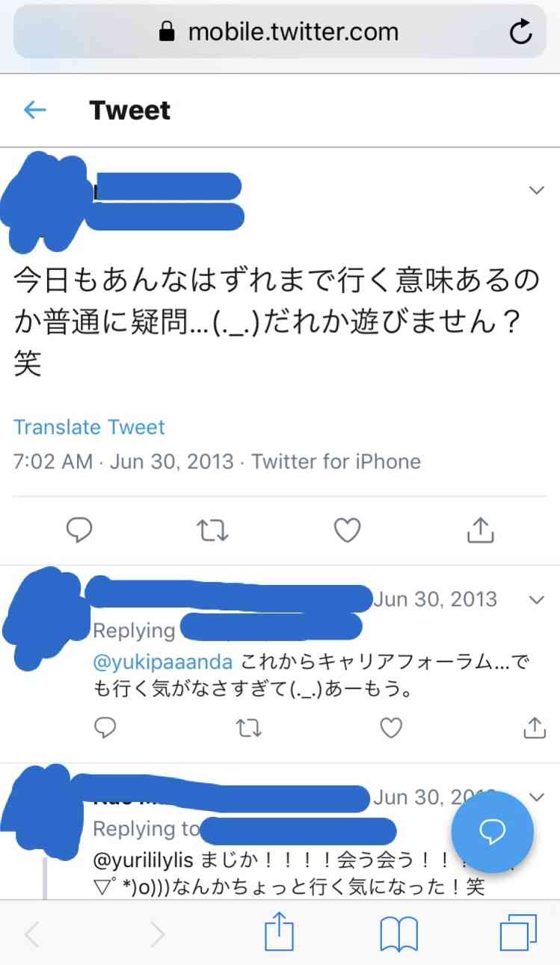560x965 pixels.
Task: Open options chevron on the bottom reply
Action: pos(536,797)
